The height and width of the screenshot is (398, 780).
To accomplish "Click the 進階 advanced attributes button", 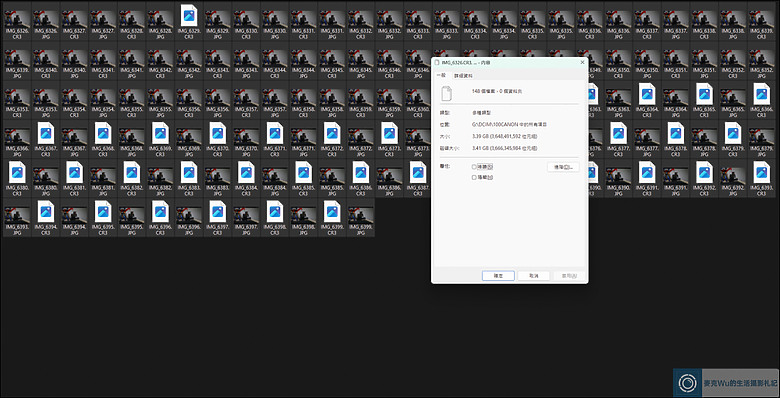I will pyautogui.click(x=563, y=167).
